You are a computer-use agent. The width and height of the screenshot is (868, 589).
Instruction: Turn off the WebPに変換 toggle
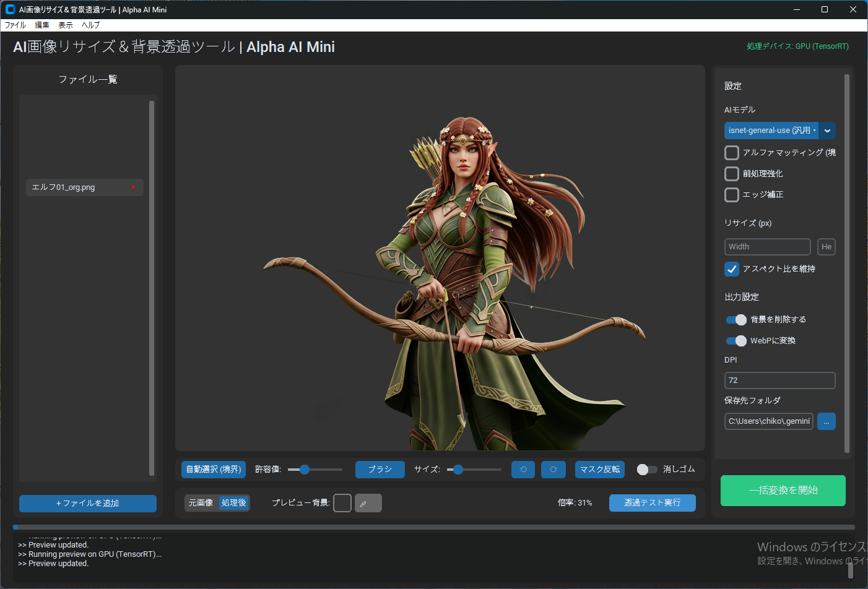coord(736,341)
